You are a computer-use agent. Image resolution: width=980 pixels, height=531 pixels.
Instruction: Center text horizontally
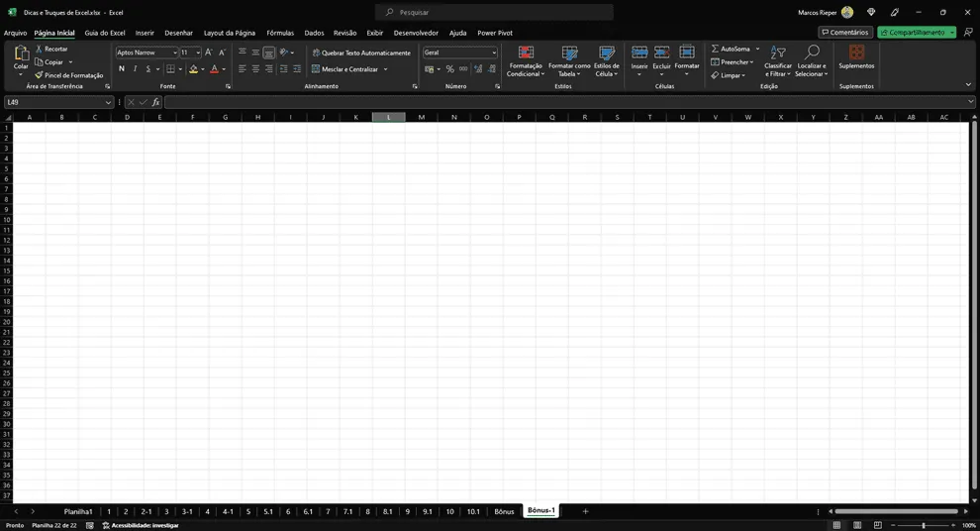tap(255, 69)
